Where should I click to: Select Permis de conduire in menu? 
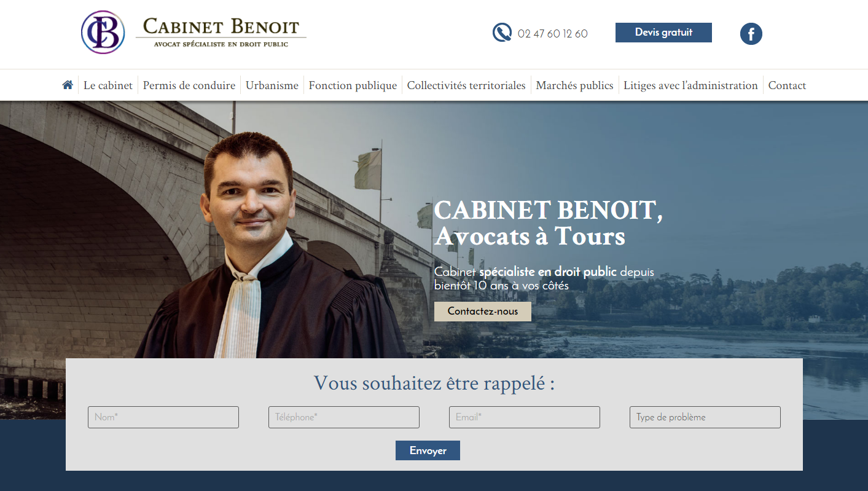[189, 85]
